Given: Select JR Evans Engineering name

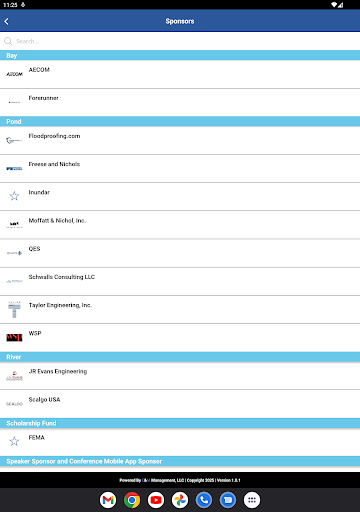Looking at the screenshot, I should tap(58, 371).
